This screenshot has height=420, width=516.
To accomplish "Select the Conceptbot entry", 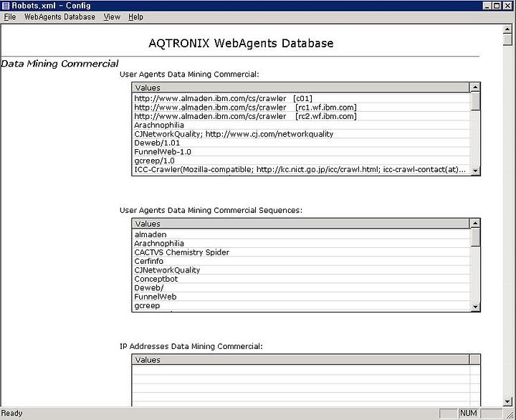I will [302, 279].
